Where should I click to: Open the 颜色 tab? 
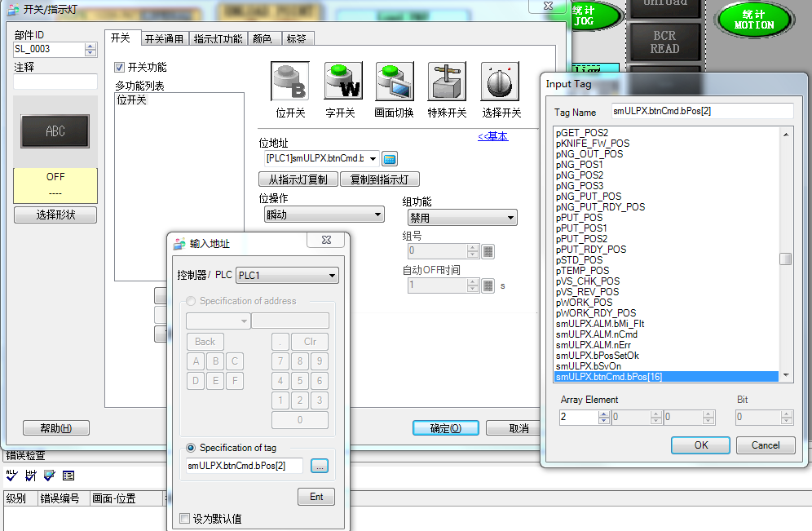point(263,38)
